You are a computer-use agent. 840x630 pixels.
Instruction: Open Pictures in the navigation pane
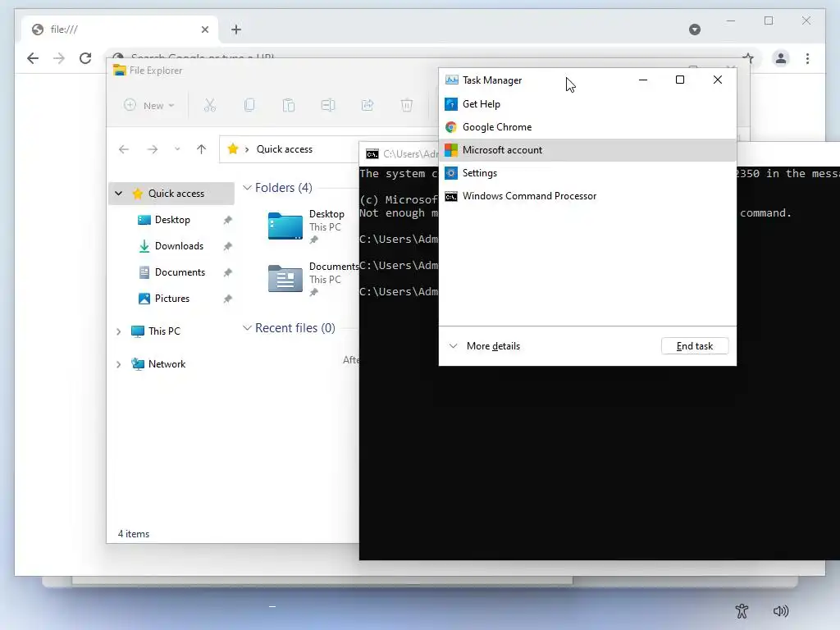coord(172,299)
